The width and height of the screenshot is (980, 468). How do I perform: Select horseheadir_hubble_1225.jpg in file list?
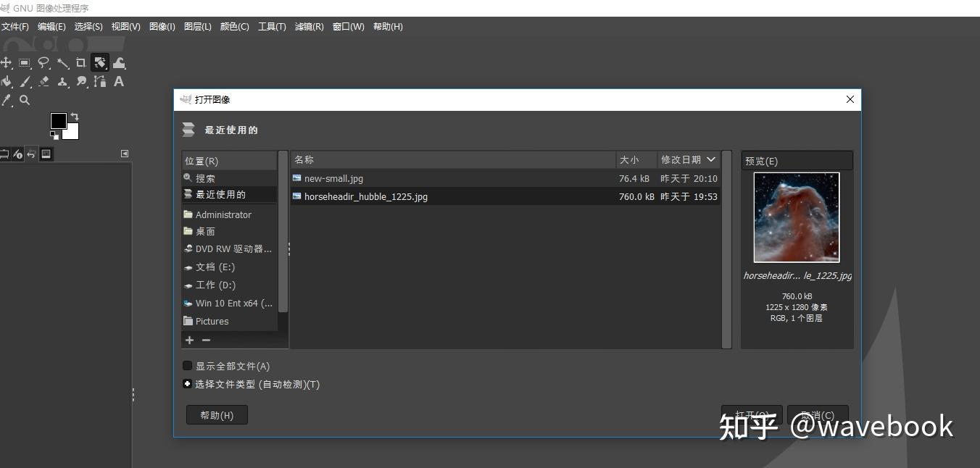366,196
